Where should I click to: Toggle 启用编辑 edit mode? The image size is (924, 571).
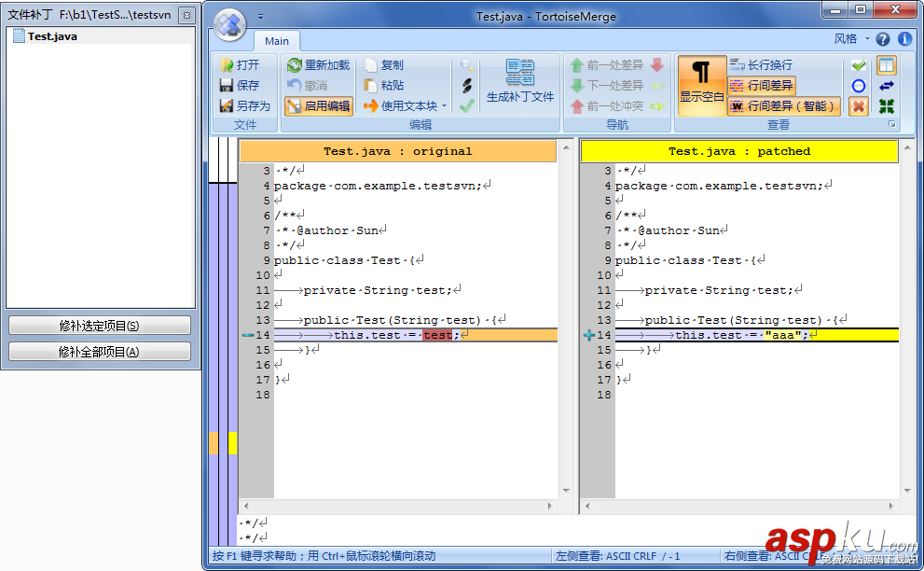pos(319,106)
